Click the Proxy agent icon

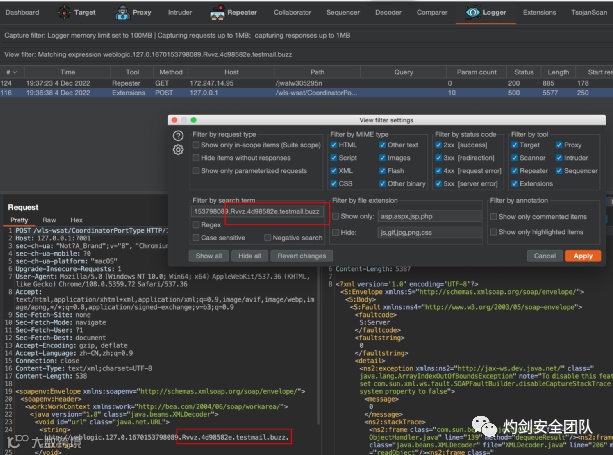(122, 13)
